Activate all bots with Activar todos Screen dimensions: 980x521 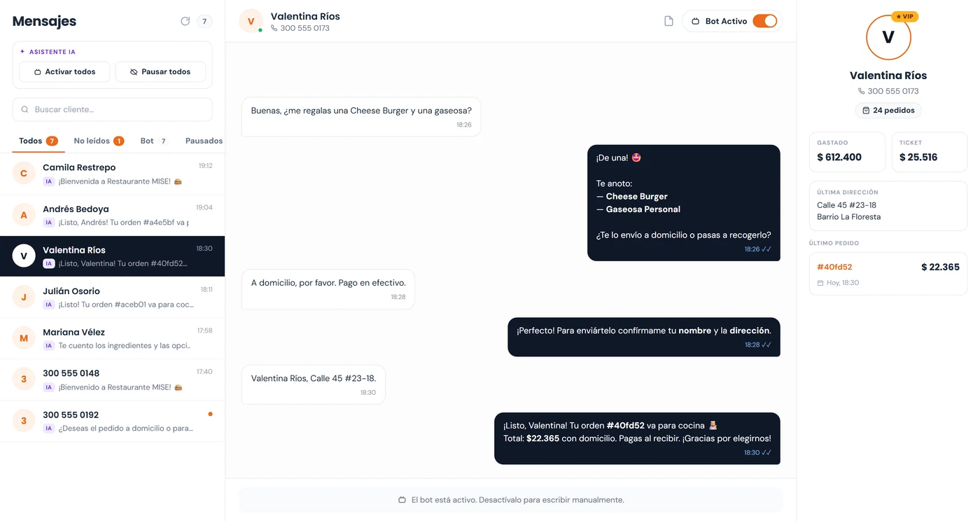(x=64, y=71)
